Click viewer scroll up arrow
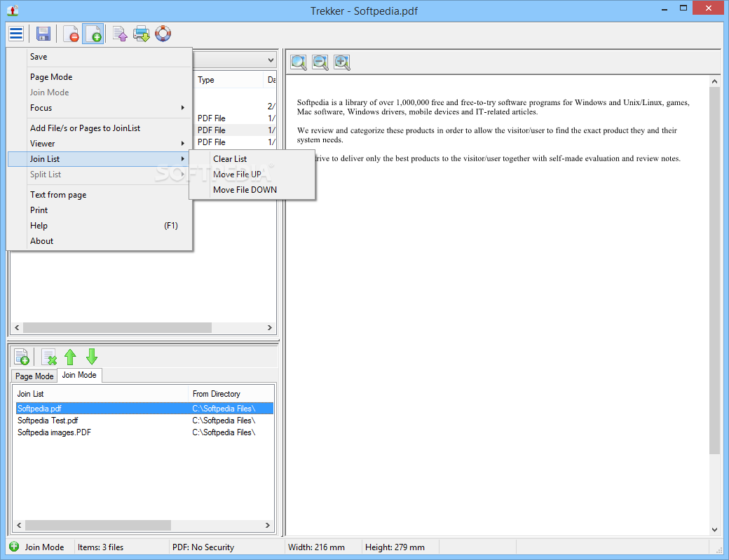Image resolution: width=729 pixels, height=560 pixels. pyautogui.click(x=714, y=81)
